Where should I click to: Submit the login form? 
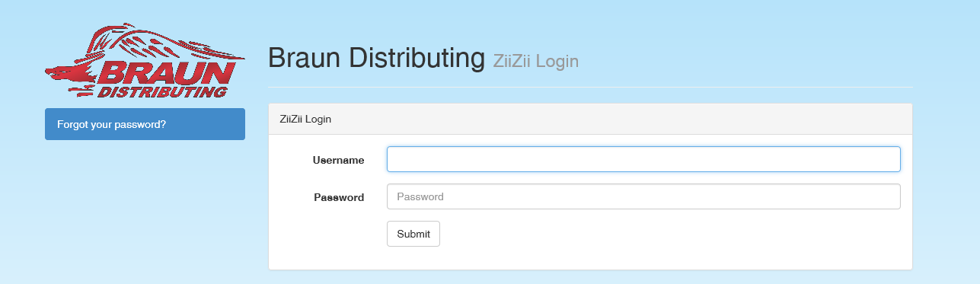point(413,234)
